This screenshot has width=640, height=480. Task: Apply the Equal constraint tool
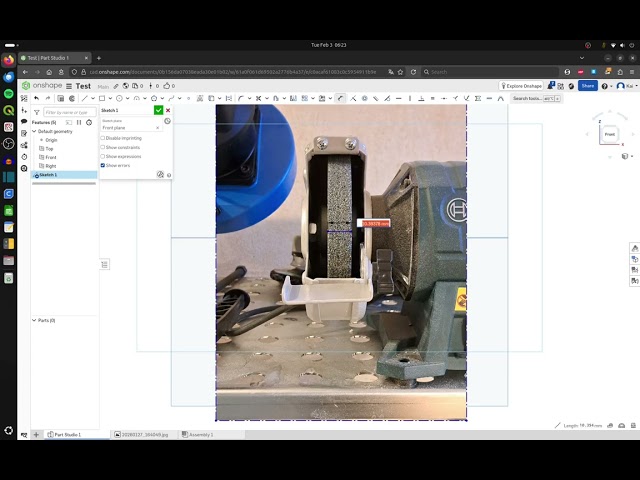point(433,98)
